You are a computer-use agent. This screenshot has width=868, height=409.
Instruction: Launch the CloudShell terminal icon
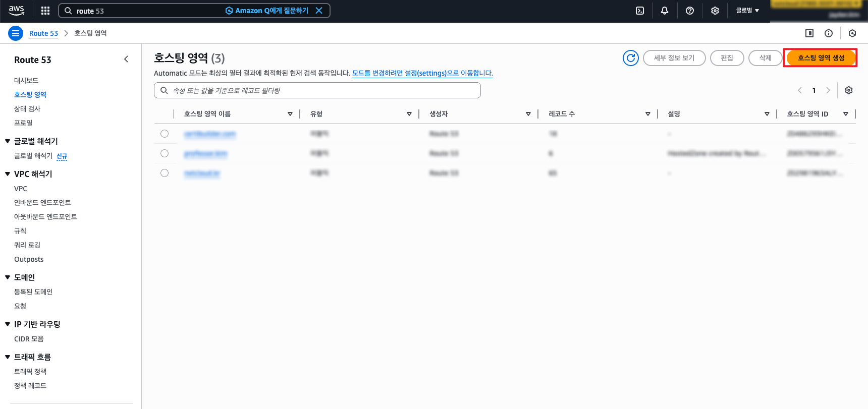tap(640, 11)
